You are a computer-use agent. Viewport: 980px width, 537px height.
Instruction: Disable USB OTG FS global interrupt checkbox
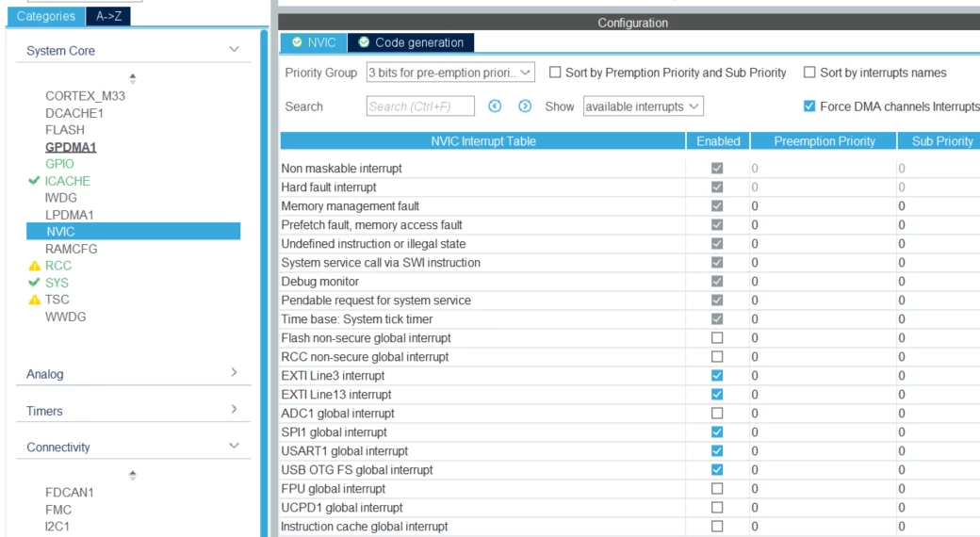(717, 469)
